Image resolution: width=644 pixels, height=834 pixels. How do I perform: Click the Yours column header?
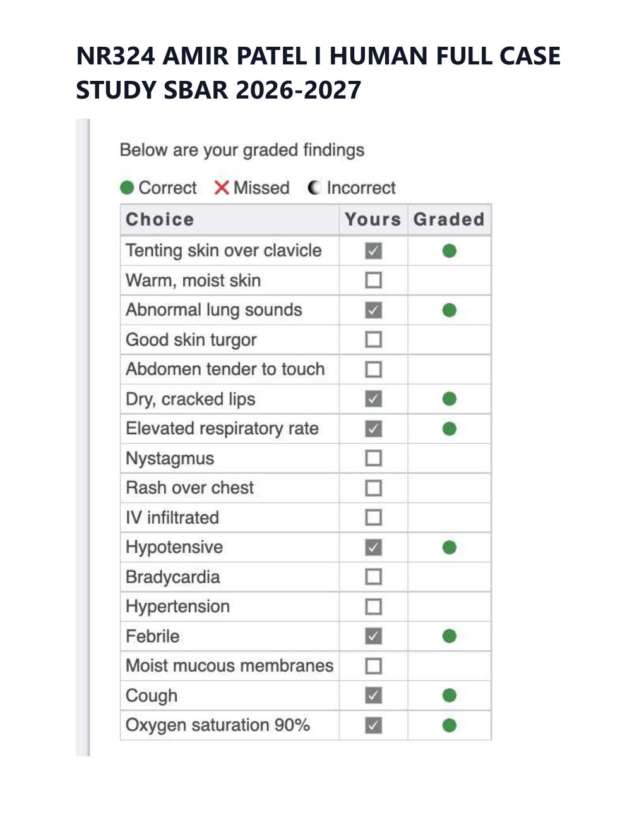pyautogui.click(x=373, y=220)
